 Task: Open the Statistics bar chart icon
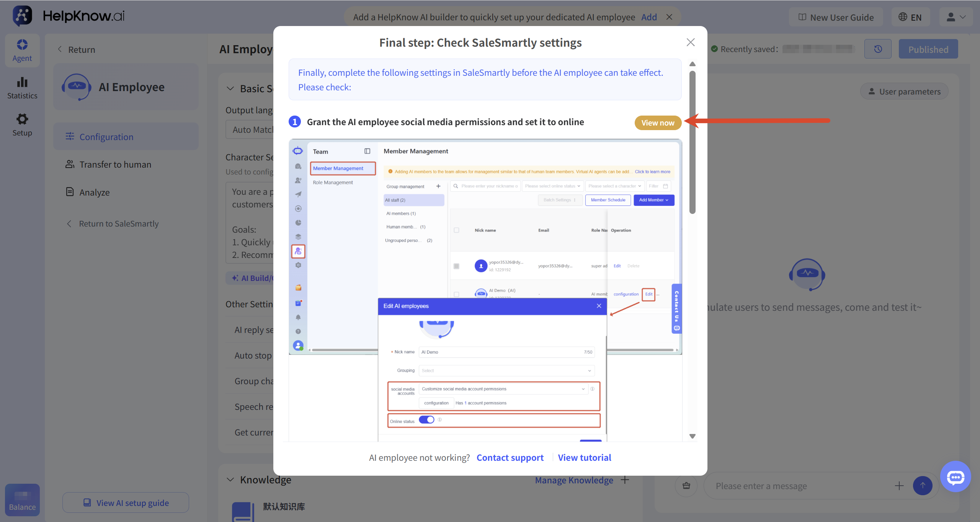[22, 82]
